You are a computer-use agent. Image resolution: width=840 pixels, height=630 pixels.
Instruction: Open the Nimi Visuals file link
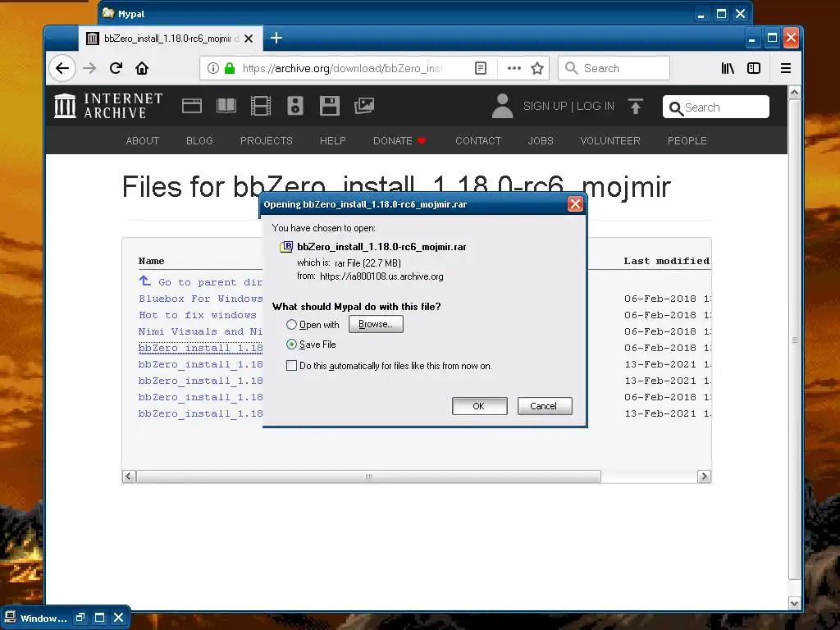point(201,331)
